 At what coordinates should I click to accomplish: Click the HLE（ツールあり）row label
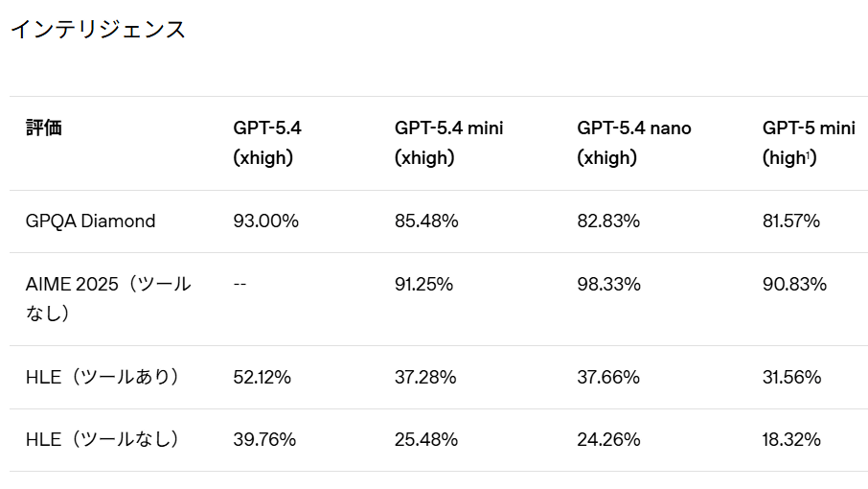[x=103, y=377]
